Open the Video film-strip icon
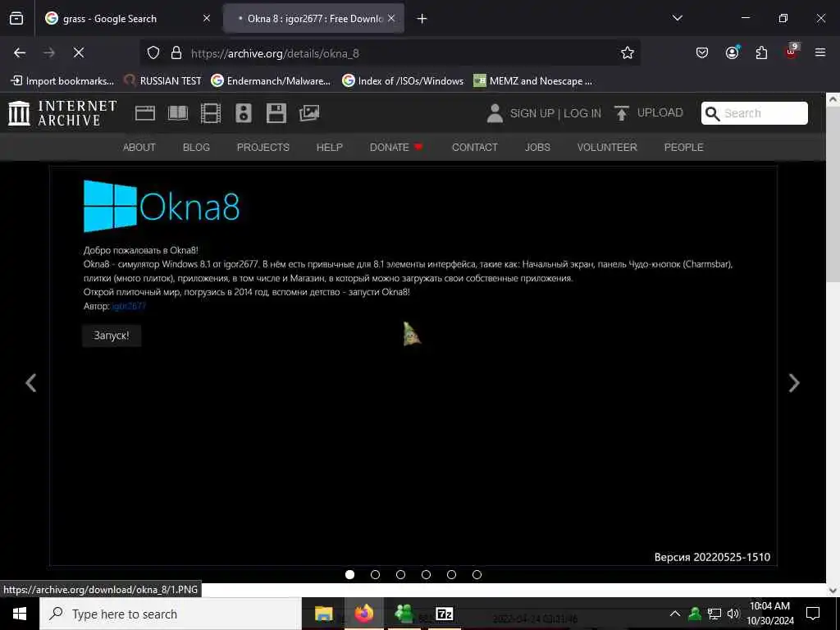Viewport: 840px width, 630px height. (x=211, y=113)
